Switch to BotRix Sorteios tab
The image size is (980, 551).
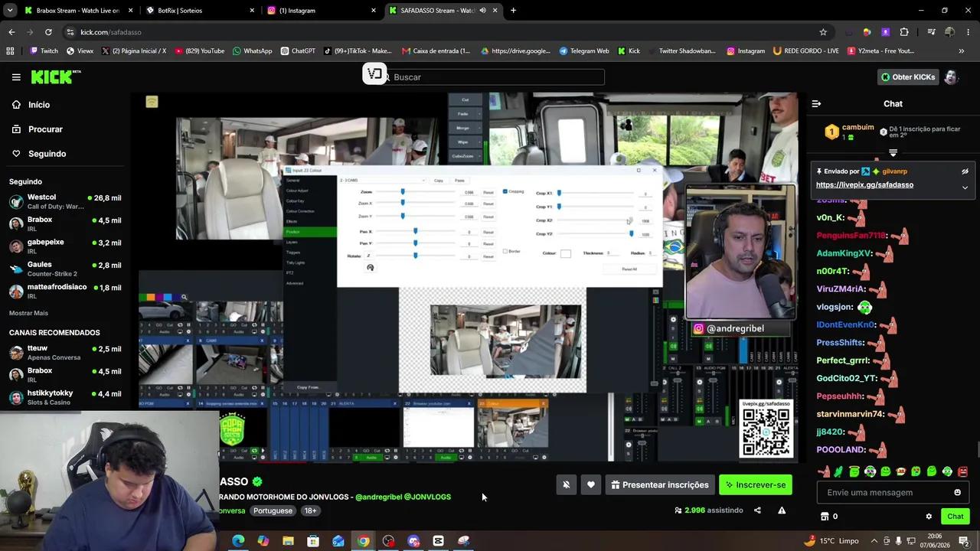199,11
